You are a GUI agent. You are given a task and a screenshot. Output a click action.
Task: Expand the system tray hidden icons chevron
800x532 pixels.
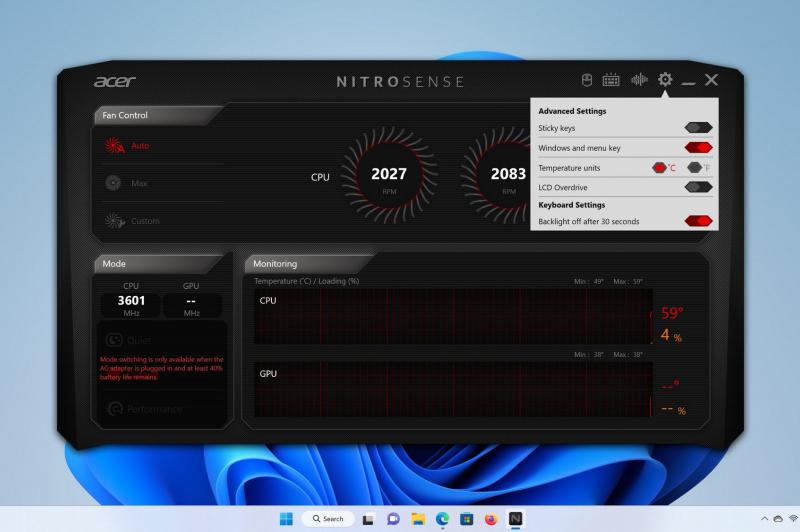tap(764, 519)
